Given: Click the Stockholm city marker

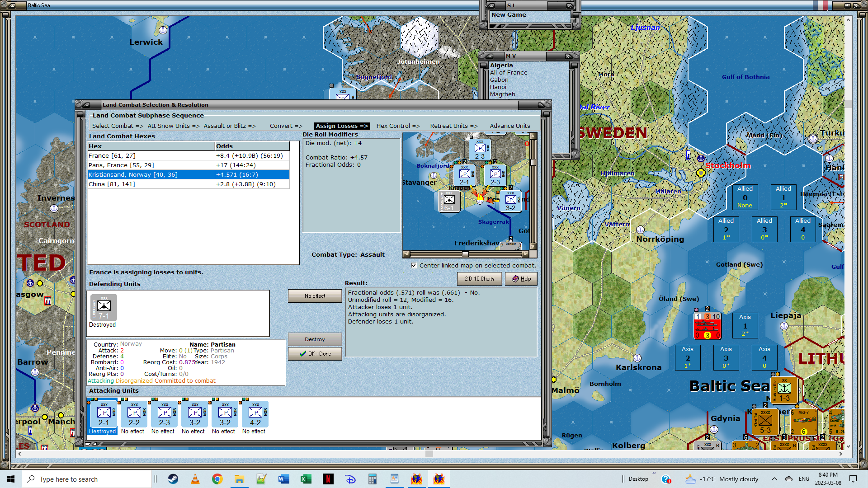Looking at the screenshot, I should pyautogui.click(x=701, y=173).
